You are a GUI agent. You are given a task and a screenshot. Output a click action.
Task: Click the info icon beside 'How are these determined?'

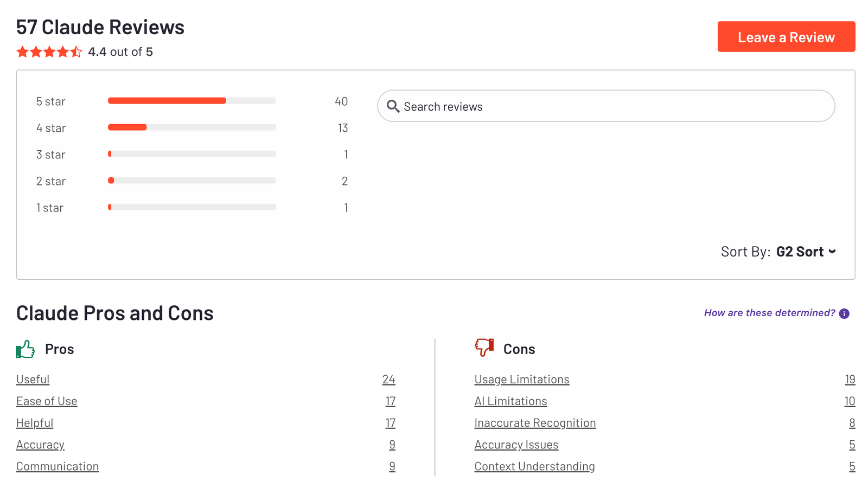[x=844, y=313]
